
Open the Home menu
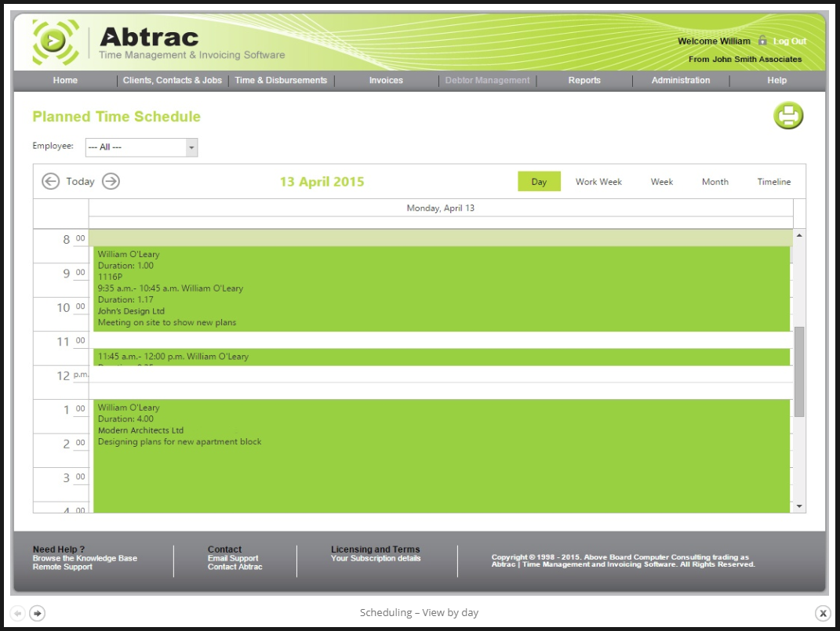coord(65,80)
